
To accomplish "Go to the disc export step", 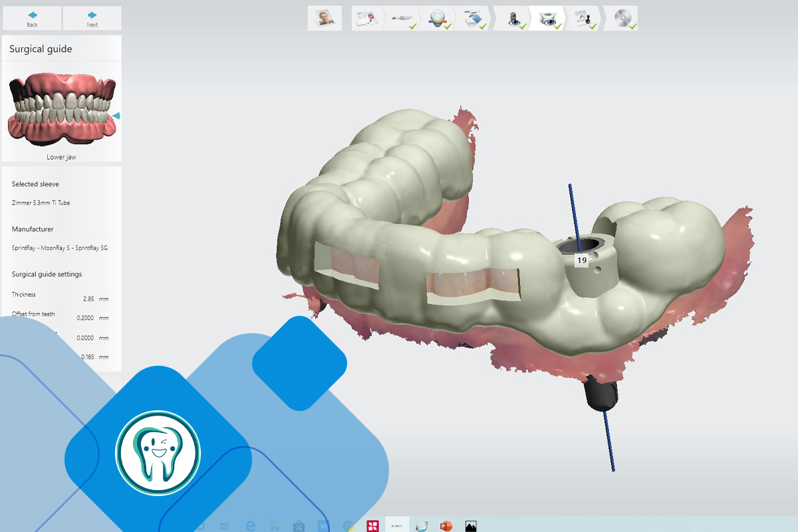I will (x=622, y=19).
